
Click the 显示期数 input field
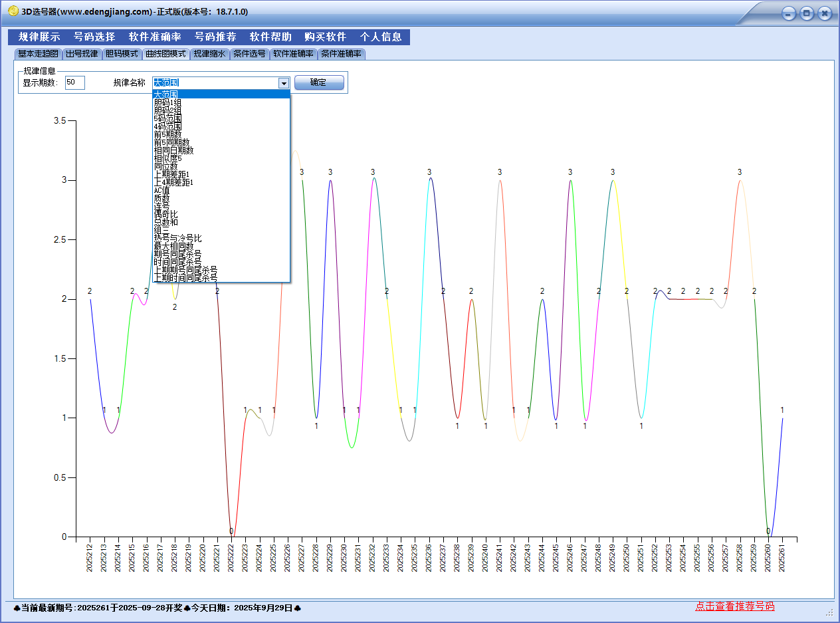(x=74, y=83)
